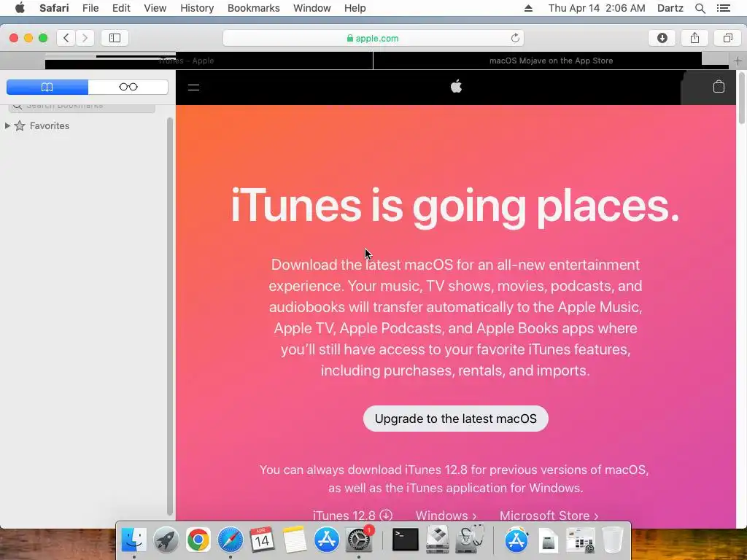Viewport: 747px width, 560px height.
Task: Select Favorites in bookmarks sidebar
Action: tap(50, 125)
